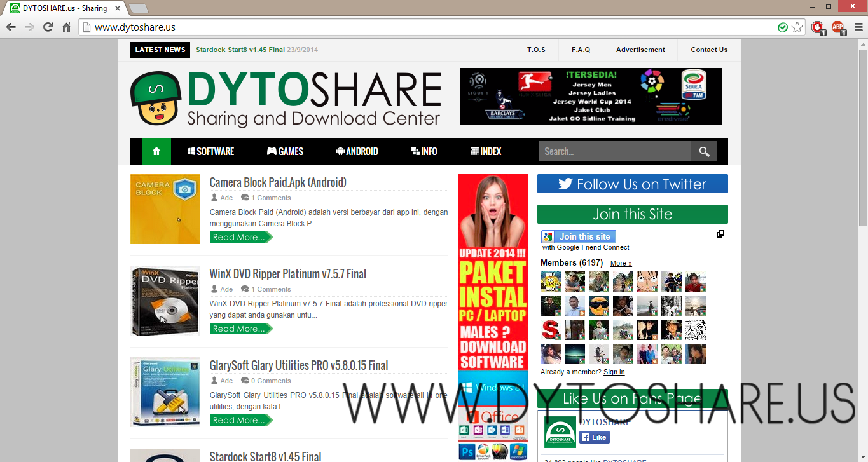Open the browser home page icon
868x462 pixels.
click(66, 27)
